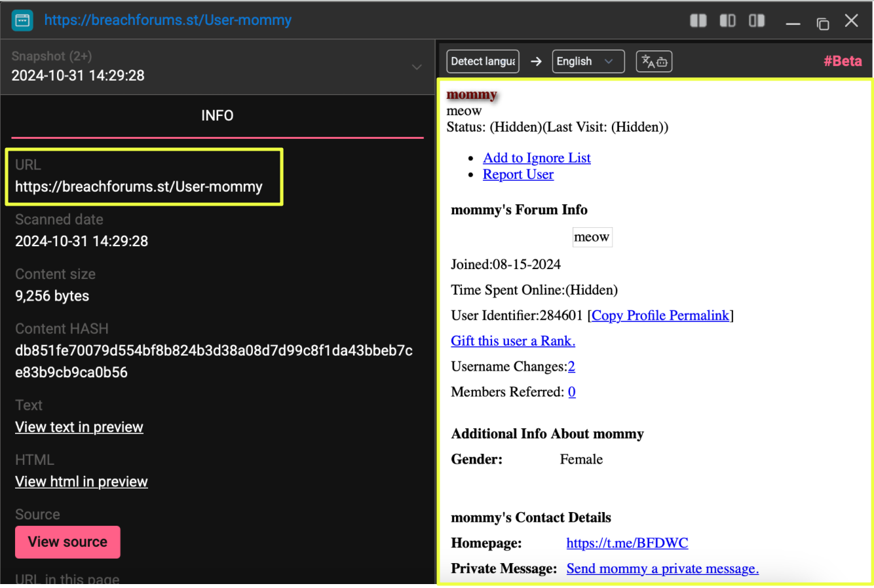Select the left-panel-focused layout icon

[x=727, y=21]
